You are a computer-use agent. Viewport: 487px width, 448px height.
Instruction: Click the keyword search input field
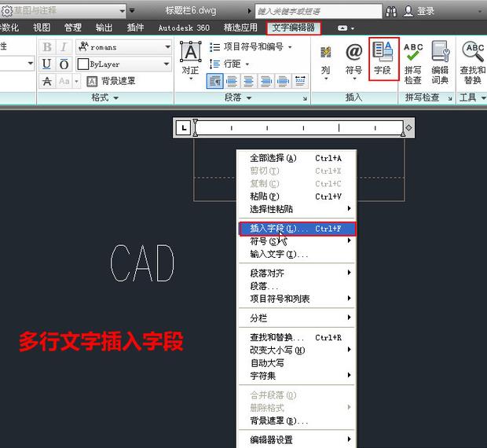click(319, 12)
